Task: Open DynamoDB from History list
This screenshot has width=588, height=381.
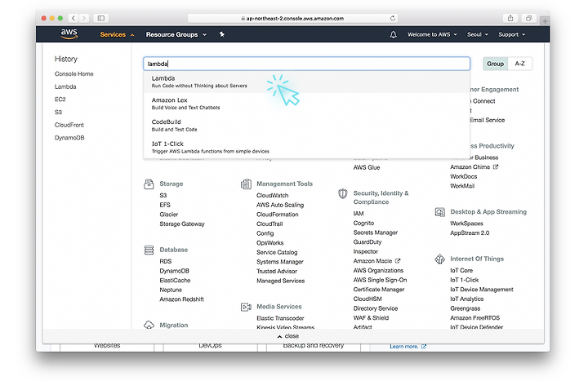Action: (69, 138)
